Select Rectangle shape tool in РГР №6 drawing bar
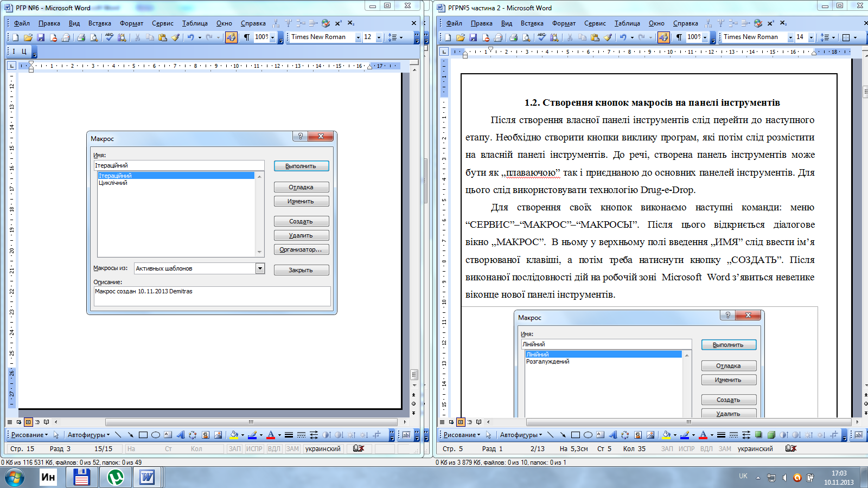 tap(143, 435)
